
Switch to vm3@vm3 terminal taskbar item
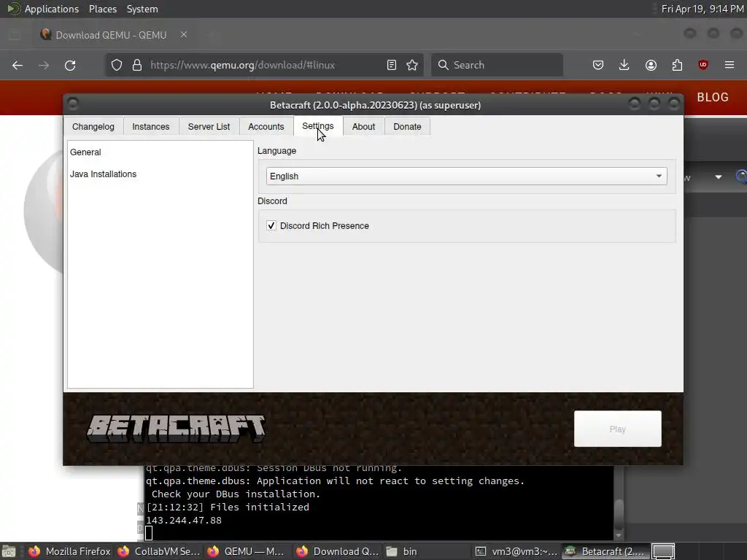(516, 551)
